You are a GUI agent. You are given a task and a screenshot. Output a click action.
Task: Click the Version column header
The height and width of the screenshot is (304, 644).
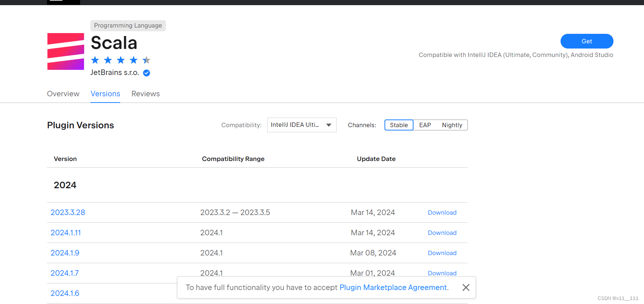tap(65, 159)
